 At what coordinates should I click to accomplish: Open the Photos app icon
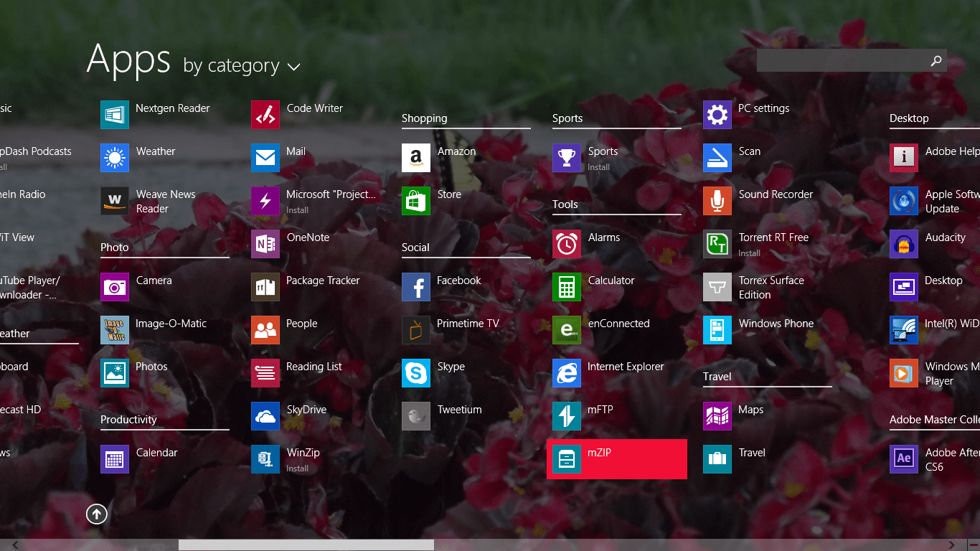[115, 373]
